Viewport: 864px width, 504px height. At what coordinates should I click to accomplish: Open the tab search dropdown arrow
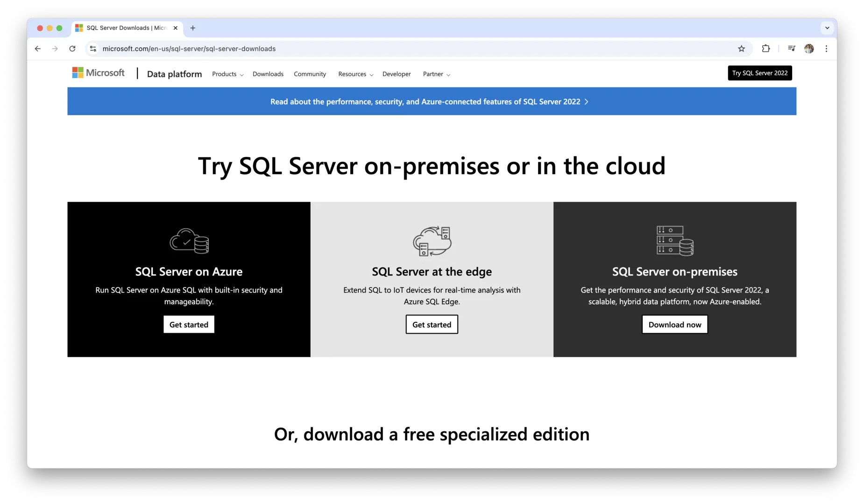(x=827, y=28)
